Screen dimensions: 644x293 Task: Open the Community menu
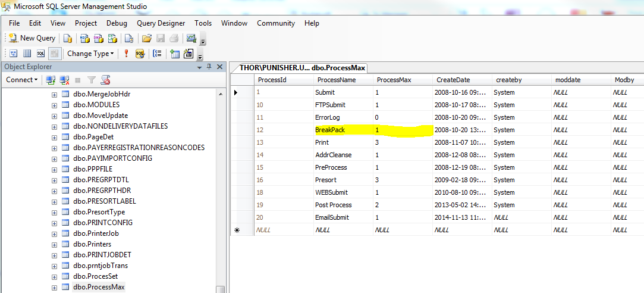click(x=276, y=23)
